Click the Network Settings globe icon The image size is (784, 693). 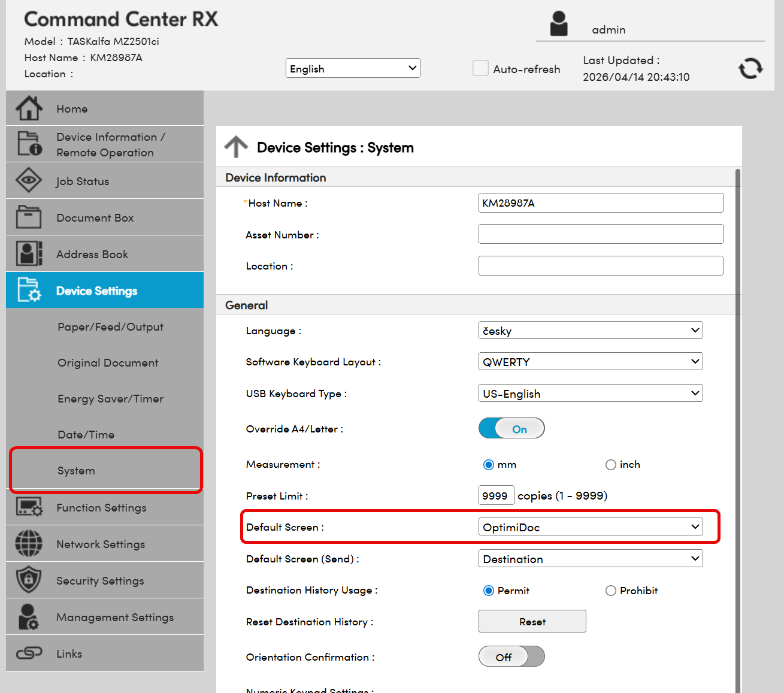(x=29, y=544)
